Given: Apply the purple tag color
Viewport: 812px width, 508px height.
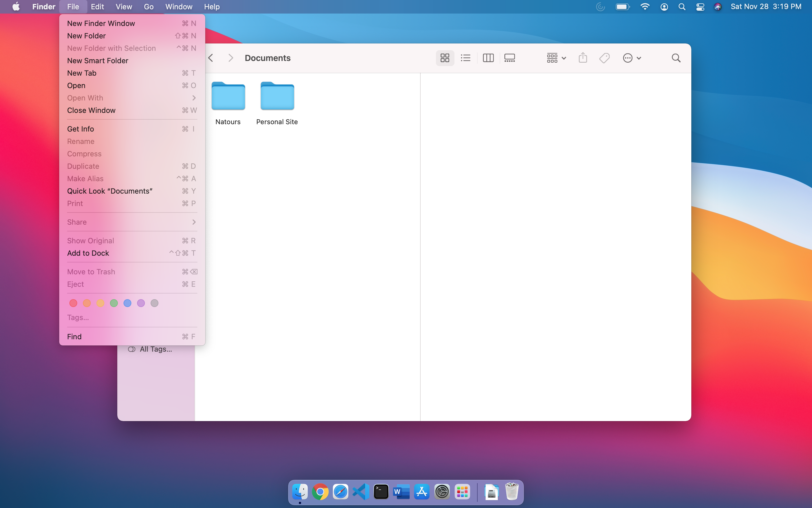Looking at the screenshot, I should click(141, 303).
